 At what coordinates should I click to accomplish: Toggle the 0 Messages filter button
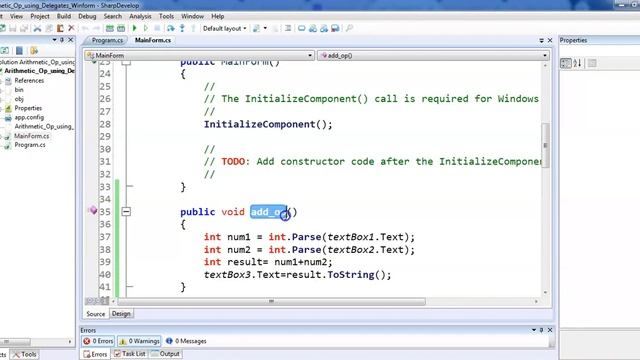coord(186,341)
